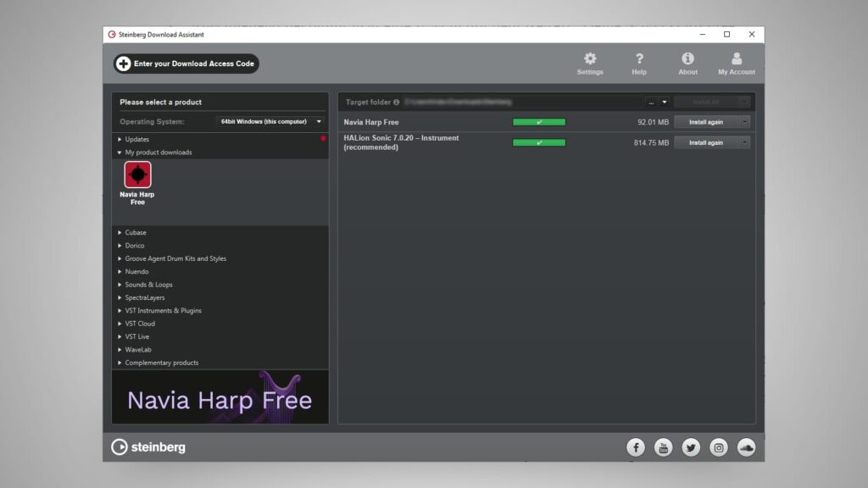The height and width of the screenshot is (488, 868).
Task: Open My Account profile icon
Action: click(736, 59)
